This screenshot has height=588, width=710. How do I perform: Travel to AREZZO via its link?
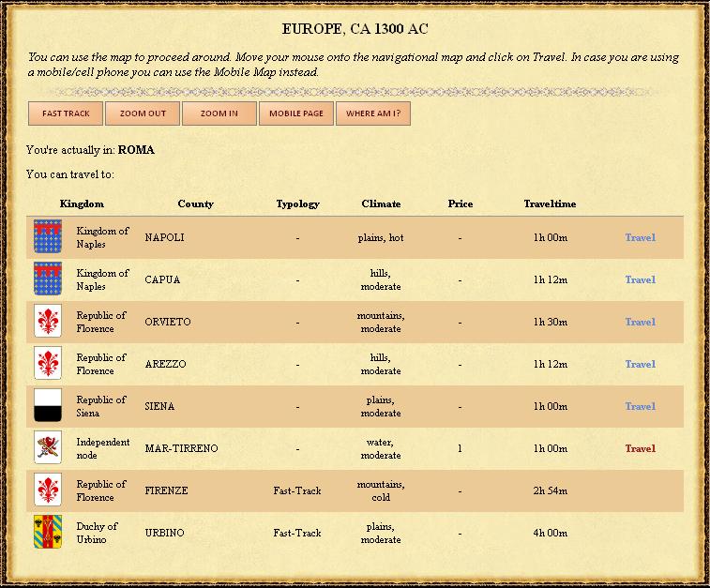[x=640, y=364]
